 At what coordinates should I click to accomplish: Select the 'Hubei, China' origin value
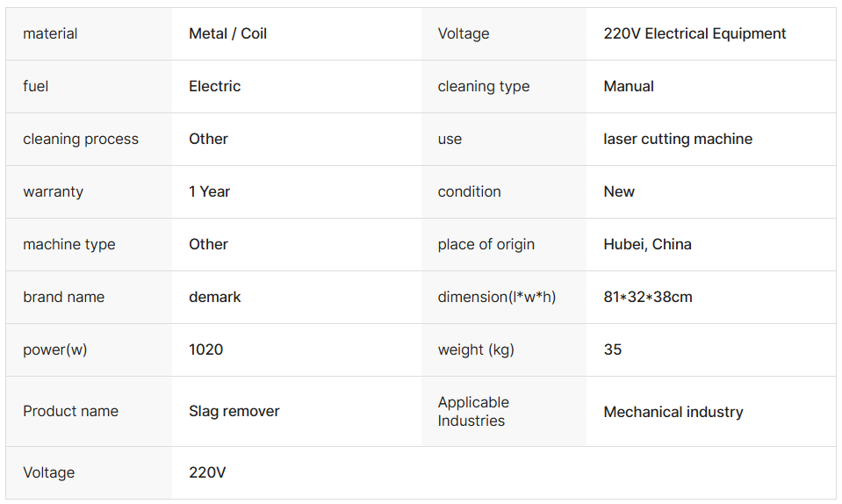(x=647, y=245)
